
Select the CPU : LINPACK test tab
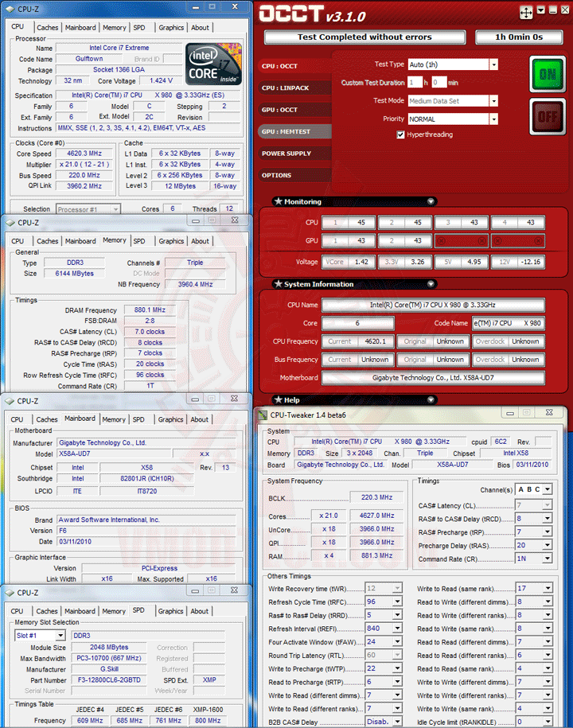(294, 88)
